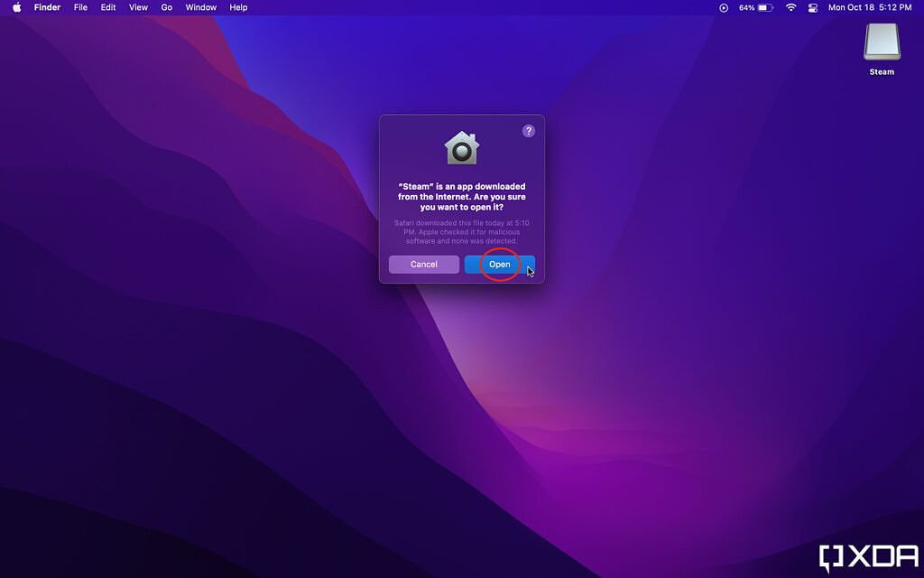The image size is (924, 578).
Task: Open the Edit menu
Action: [x=107, y=7]
